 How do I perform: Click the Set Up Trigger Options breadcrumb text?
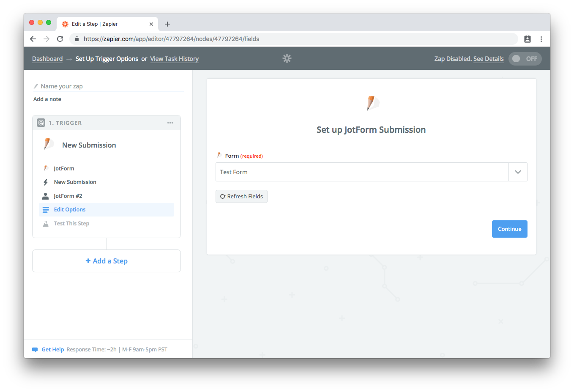[x=107, y=59]
